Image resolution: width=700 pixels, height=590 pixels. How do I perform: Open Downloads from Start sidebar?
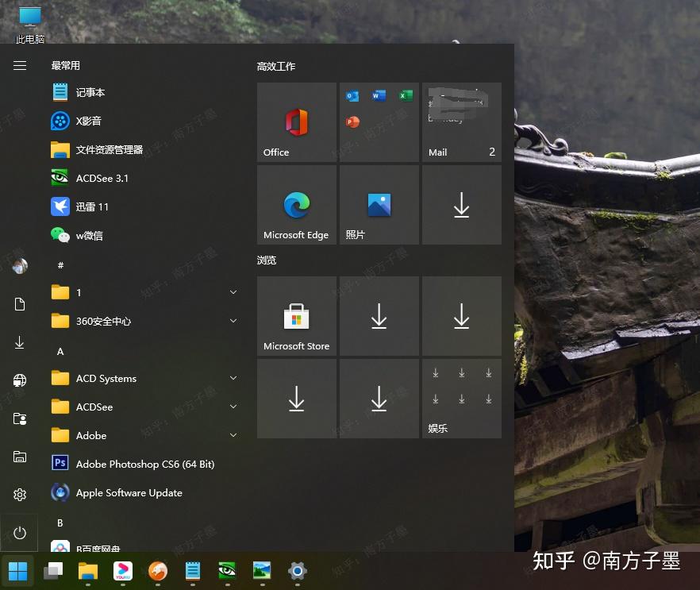pyautogui.click(x=20, y=342)
